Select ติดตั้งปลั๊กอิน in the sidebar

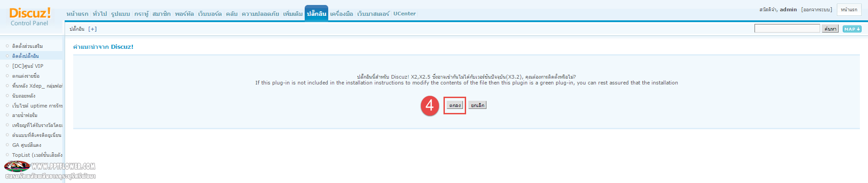pos(26,56)
